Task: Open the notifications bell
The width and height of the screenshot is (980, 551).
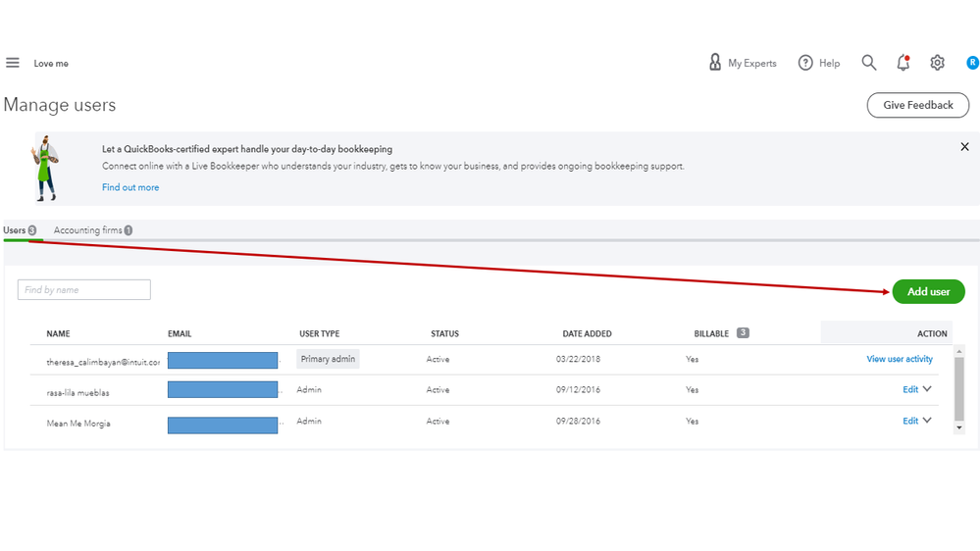Action: (x=903, y=63)
